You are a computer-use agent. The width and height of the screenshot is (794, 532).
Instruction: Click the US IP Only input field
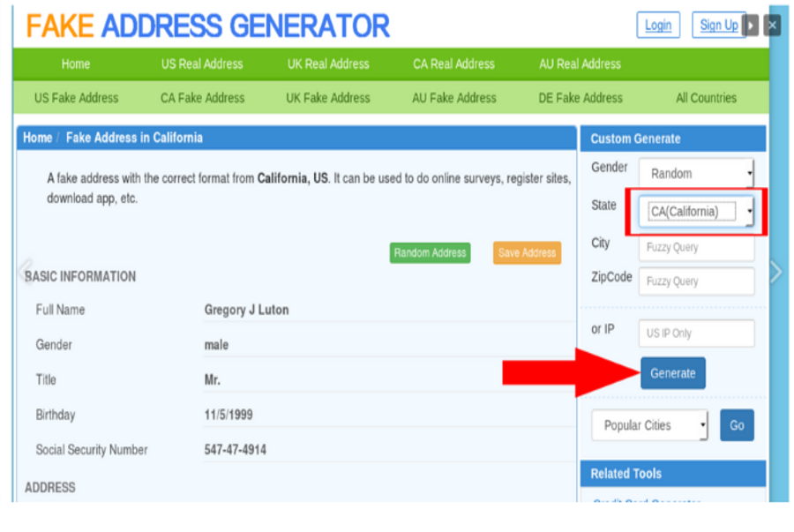pyautogui.click(x=697, y=333)
